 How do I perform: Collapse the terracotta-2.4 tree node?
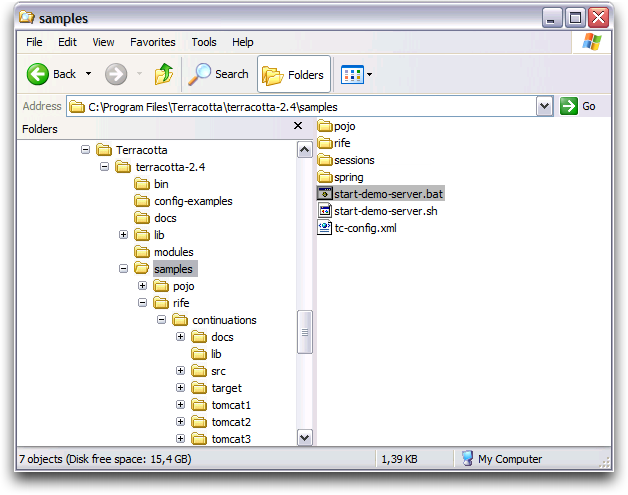coord(105,167)
